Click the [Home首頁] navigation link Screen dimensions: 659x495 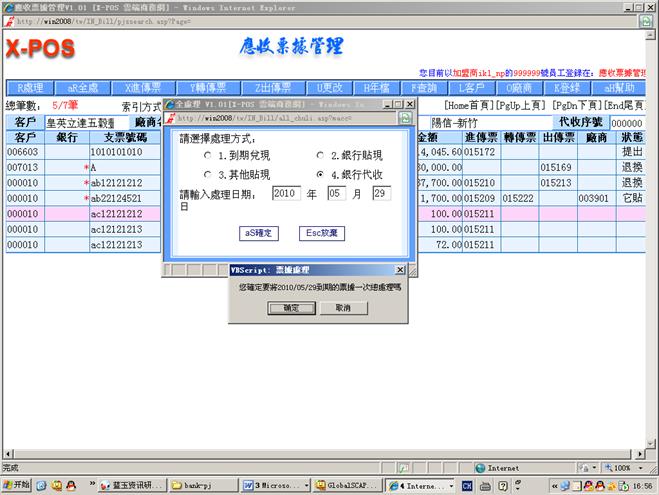[x=470, y=105]
